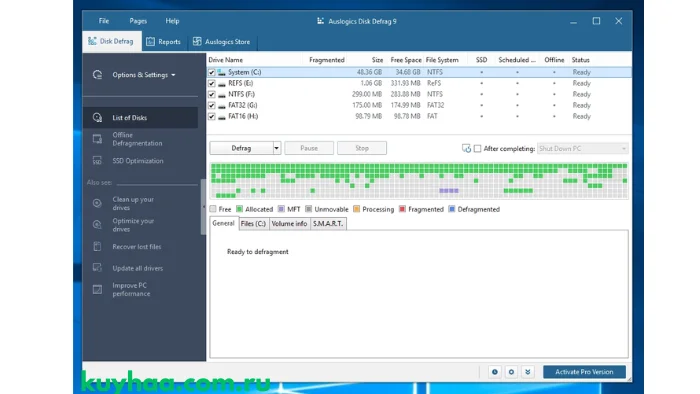The height and width of the screenshot is (394, 700).
Task: Click the System (C:) drive icon
Action: [221, 72]
